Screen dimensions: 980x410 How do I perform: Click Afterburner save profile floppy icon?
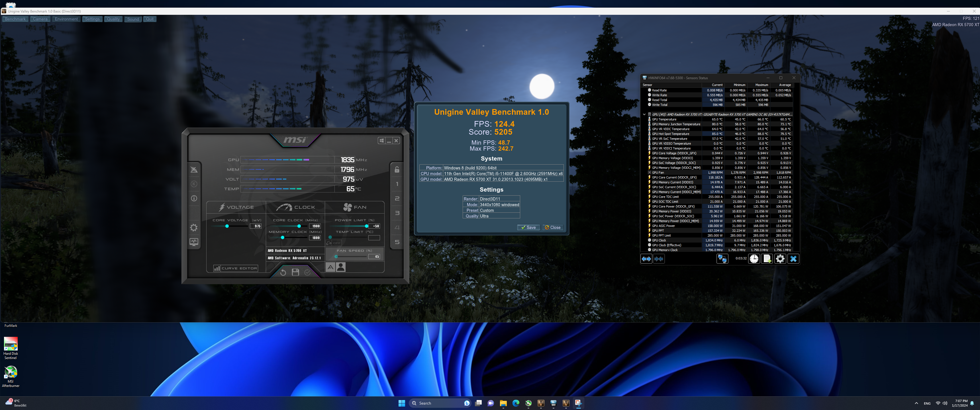pyautogui.click(x=295, y=272)
